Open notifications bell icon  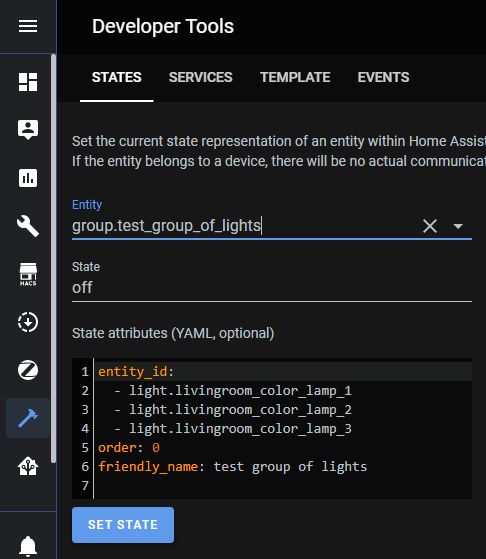pos(28,546)
